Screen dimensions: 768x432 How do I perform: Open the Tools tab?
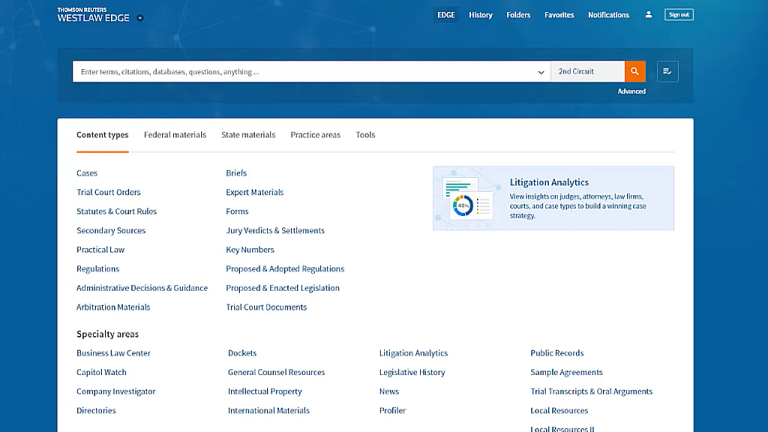click(365, 135)
